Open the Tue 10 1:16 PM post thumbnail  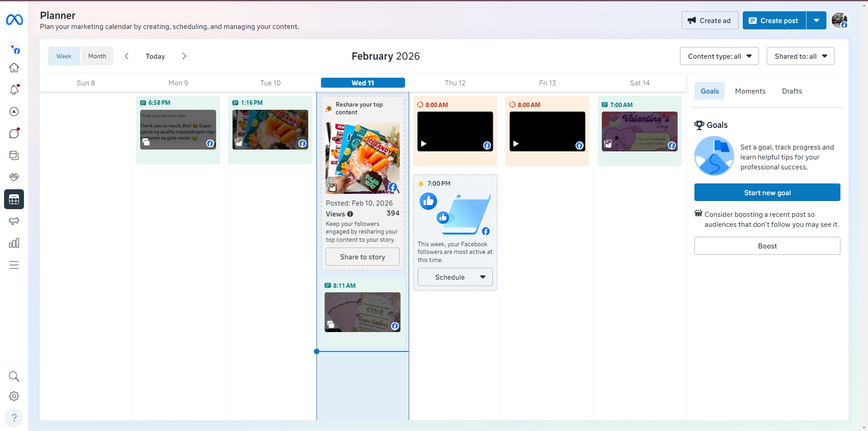click(x=270, y=130)
